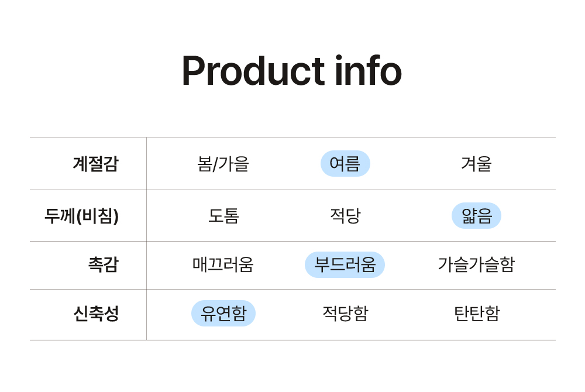Click the 두께(비침) row label
This screenshot has height=392, width=585.
pos(81,215)
